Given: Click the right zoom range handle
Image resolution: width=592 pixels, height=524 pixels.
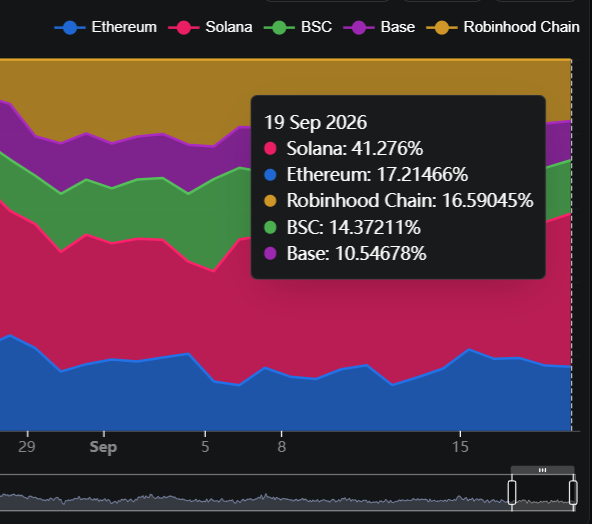Looking at the screenshot, I should 573,492.
